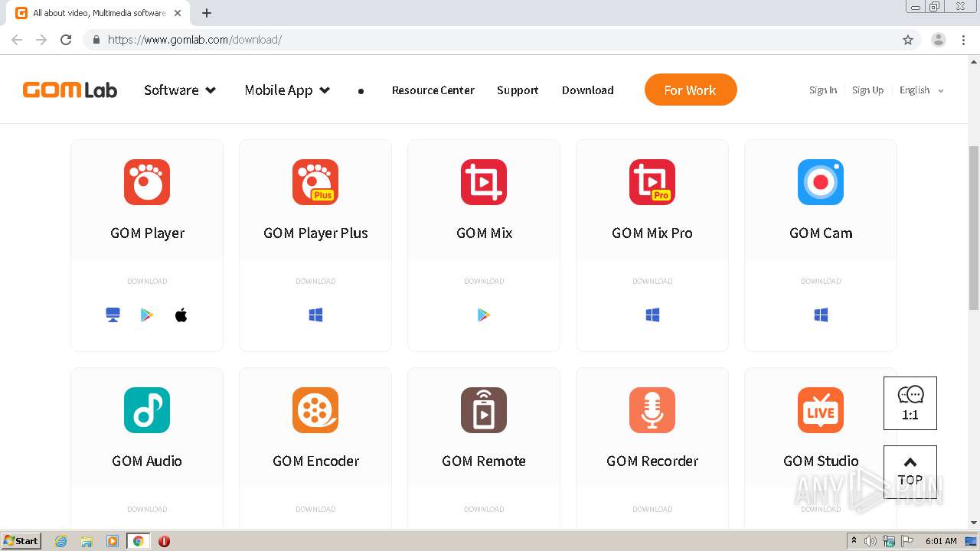Expand the Software dropdown menu
This screenshot has height=551, width=980.
(180, 90)
